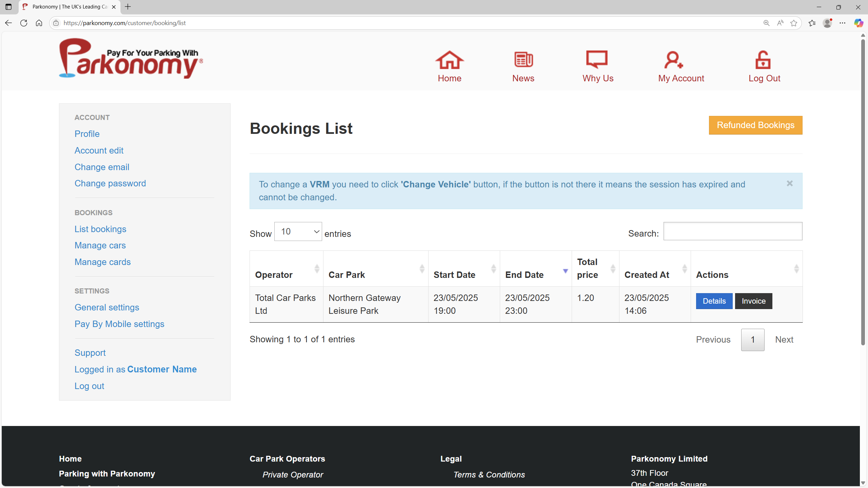
Task: Click the zoom magnifier icon in address bar
Action: point(766,23)
